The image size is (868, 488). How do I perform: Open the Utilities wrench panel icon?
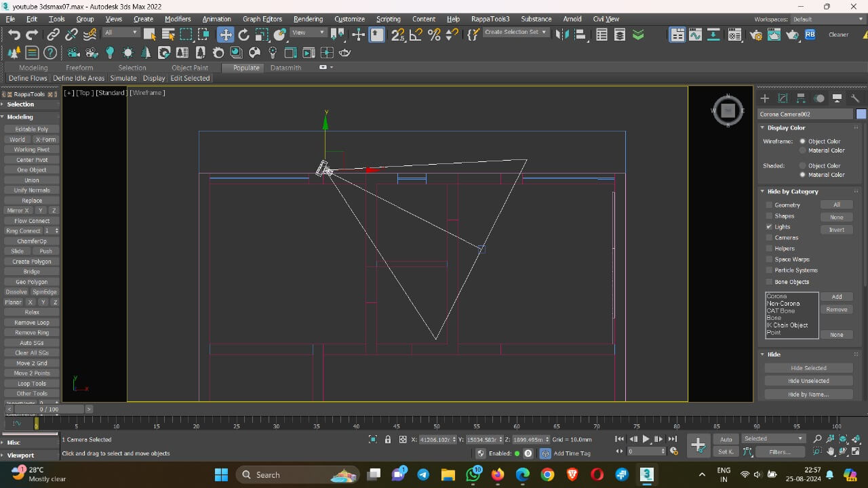pos(855,98)
